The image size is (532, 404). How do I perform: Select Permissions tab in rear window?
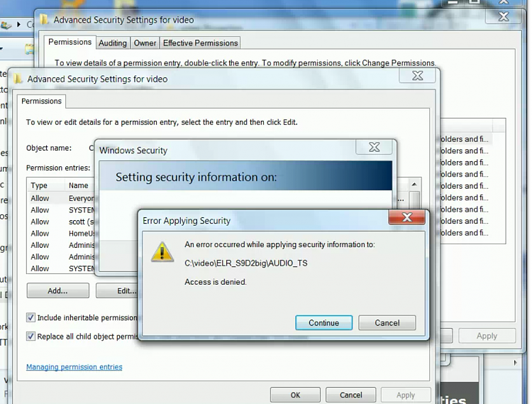pyautogui.click(x=70, y=42)
